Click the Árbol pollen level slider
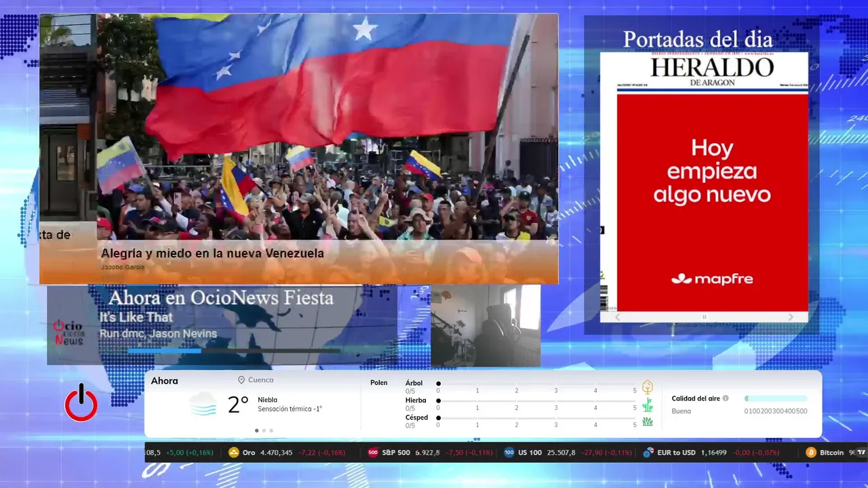868x488 pixels. (536, 384)
